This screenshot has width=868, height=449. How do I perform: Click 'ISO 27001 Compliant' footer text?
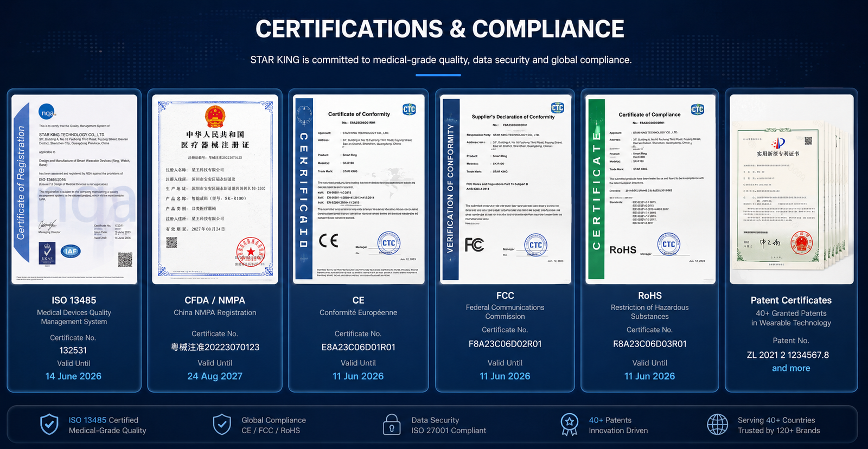coord(449,431)
